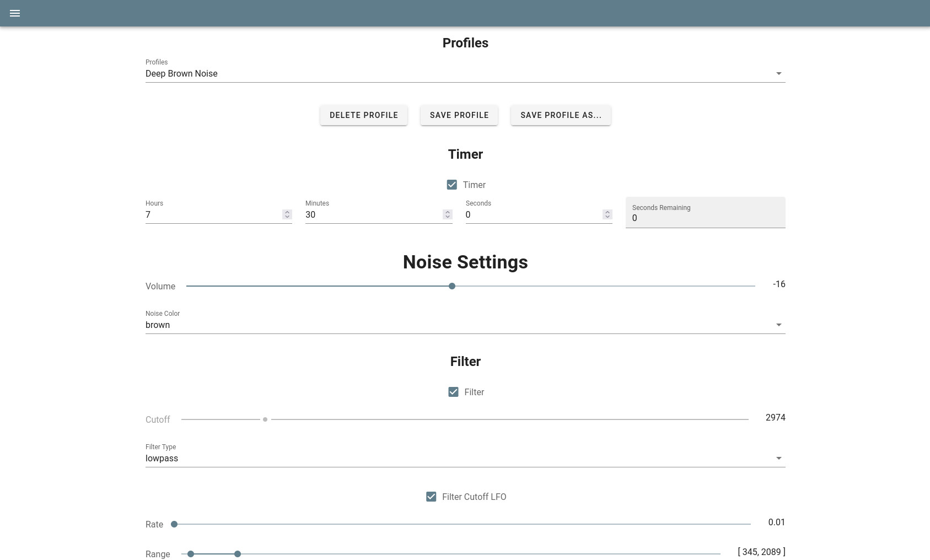Viewport: 930px width, 560px height.
Task: Toggle the Filter Cutoff LFO checkbox
Action: point(431,497)
